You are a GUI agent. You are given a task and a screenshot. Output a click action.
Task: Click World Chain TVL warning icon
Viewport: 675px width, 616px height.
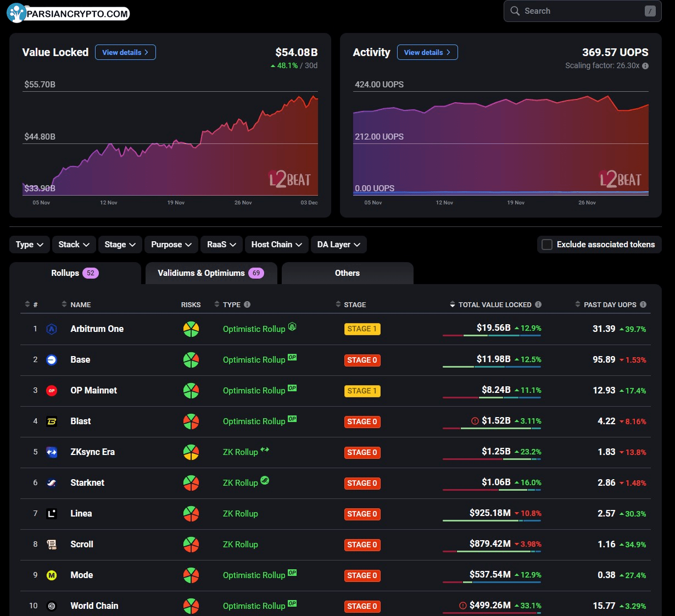tap(463, 606)
